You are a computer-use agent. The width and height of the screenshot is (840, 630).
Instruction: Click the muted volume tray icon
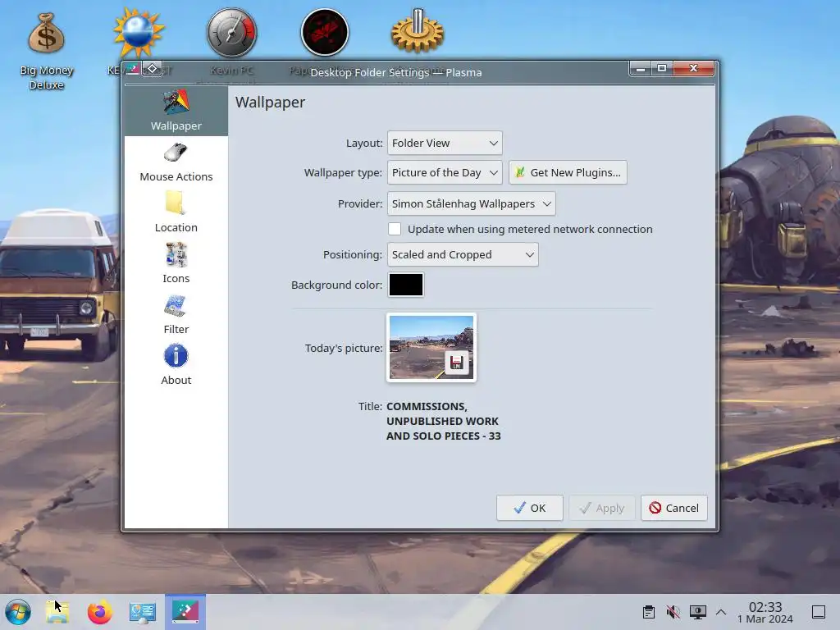(x=673, y=612)
